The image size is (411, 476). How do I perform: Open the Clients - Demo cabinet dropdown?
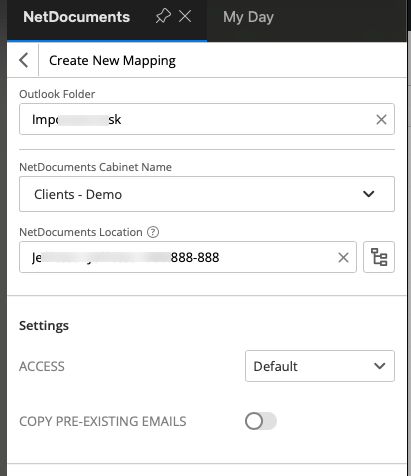[x=207, y=194]
